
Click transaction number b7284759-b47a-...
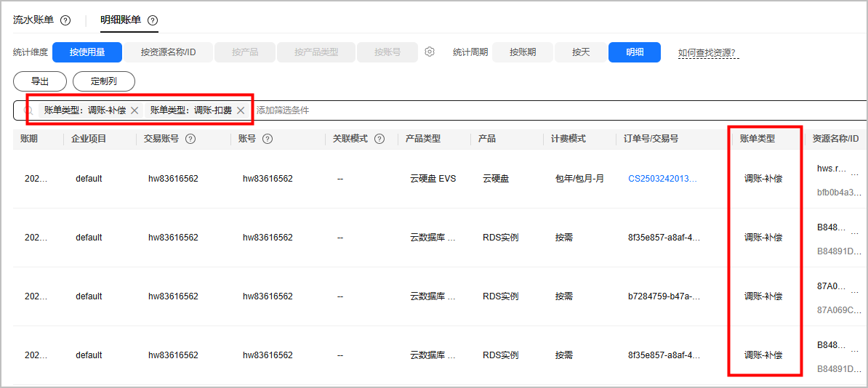click(x=664, y=296)
